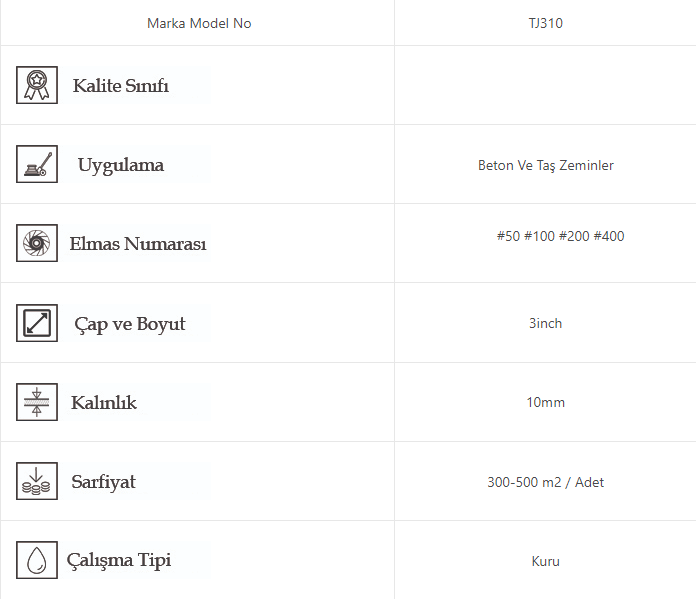
Task: Click the water drop working type icon
Action: (x=37, y=560)
